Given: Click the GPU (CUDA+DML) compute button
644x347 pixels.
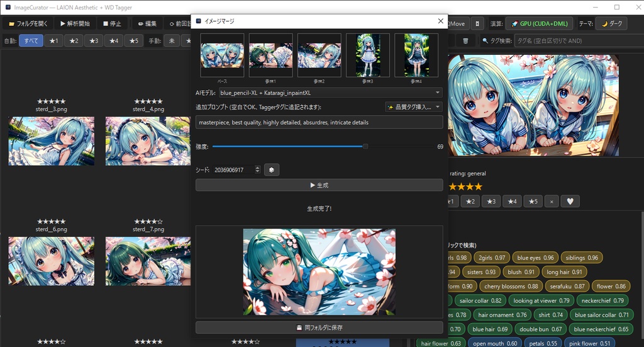Looking at the screenshot, I should coord(539,24).
